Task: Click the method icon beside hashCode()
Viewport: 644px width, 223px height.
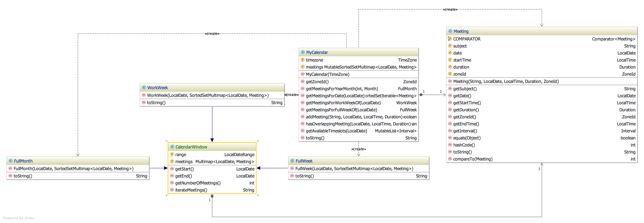Action: click(450, 145)
